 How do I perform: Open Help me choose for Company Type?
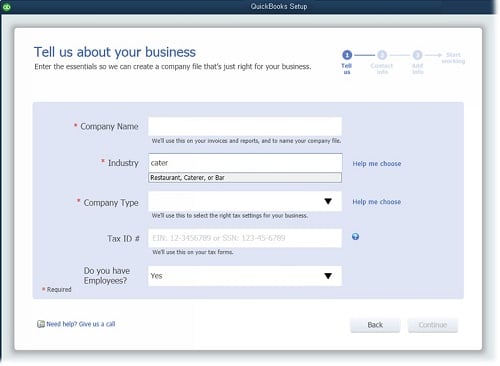coord(377,202)
